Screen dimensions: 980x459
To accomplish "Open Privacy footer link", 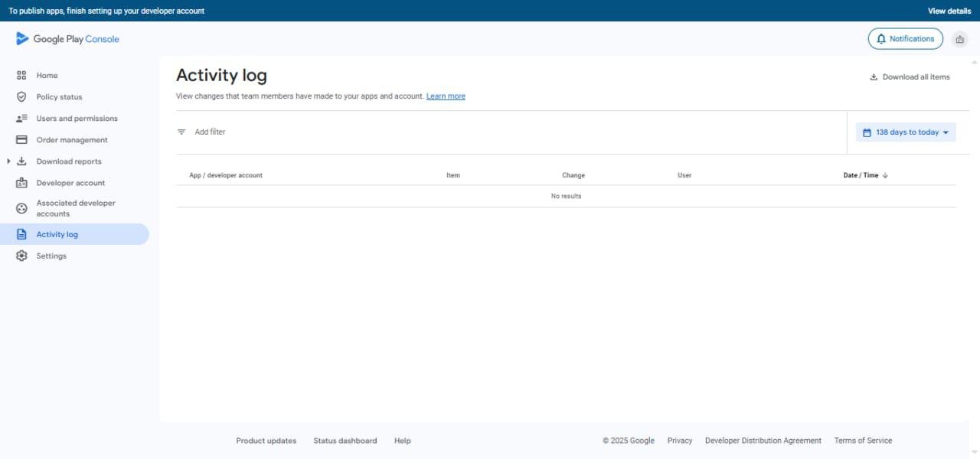I will 680,441.
